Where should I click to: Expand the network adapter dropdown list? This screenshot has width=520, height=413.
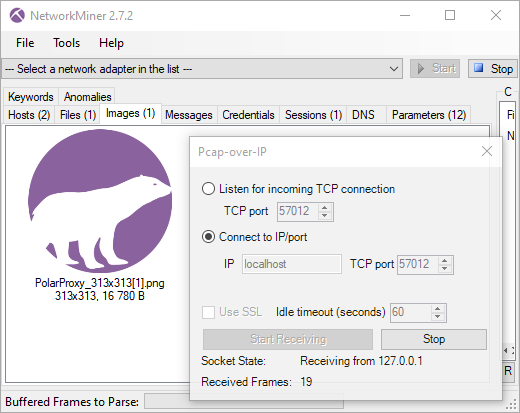(394, 69)
